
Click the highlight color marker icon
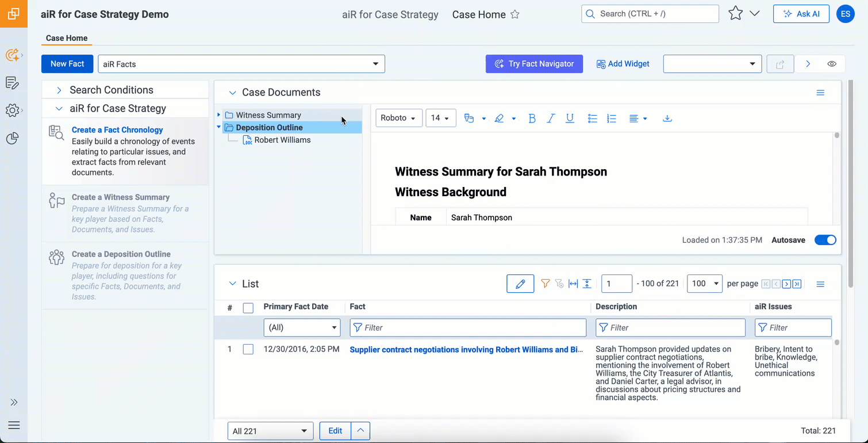click(x=499, y=119)
